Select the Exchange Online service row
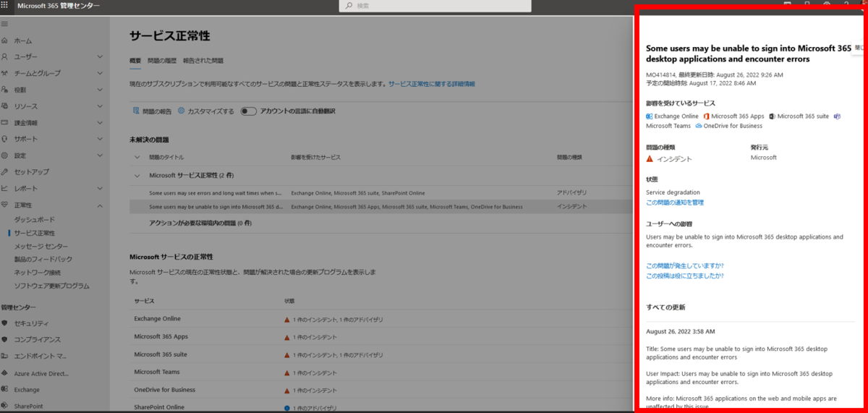 380,318
